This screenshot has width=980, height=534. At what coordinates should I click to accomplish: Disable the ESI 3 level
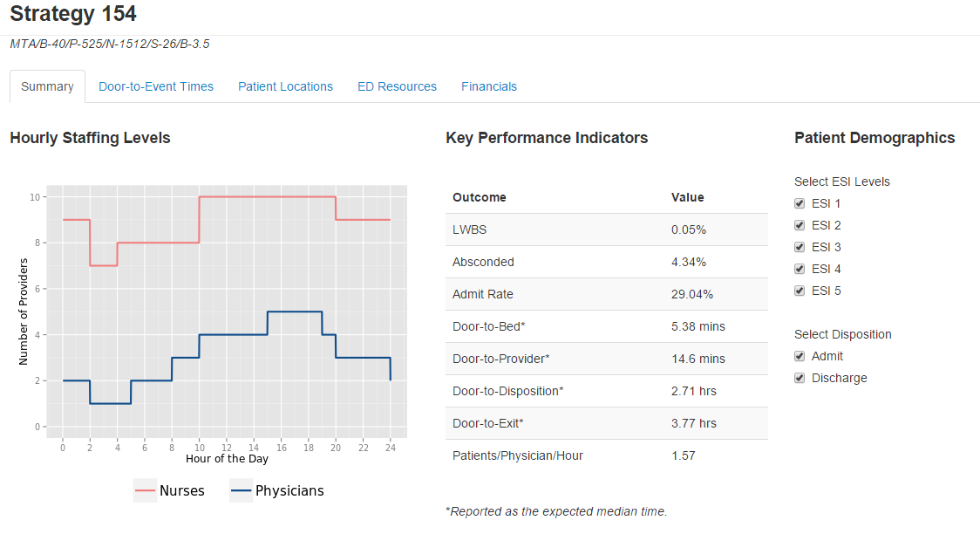tap(800, 247)
